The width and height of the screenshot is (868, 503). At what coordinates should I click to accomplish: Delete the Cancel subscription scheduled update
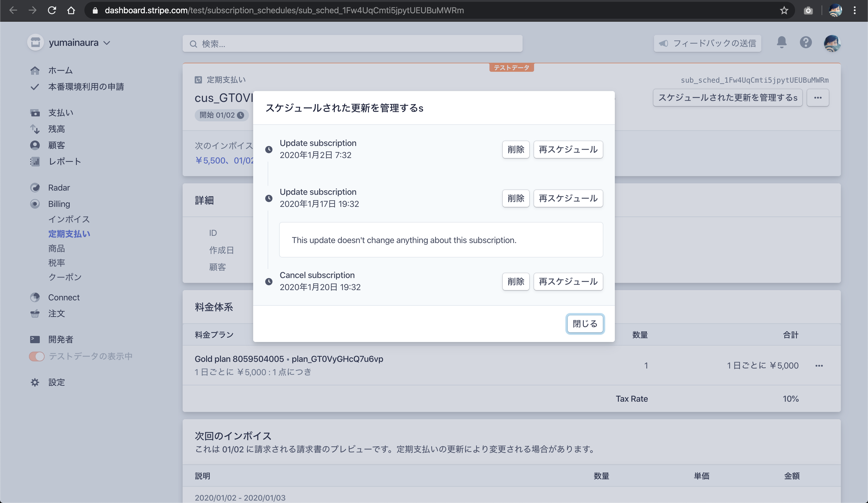(516, 282)
